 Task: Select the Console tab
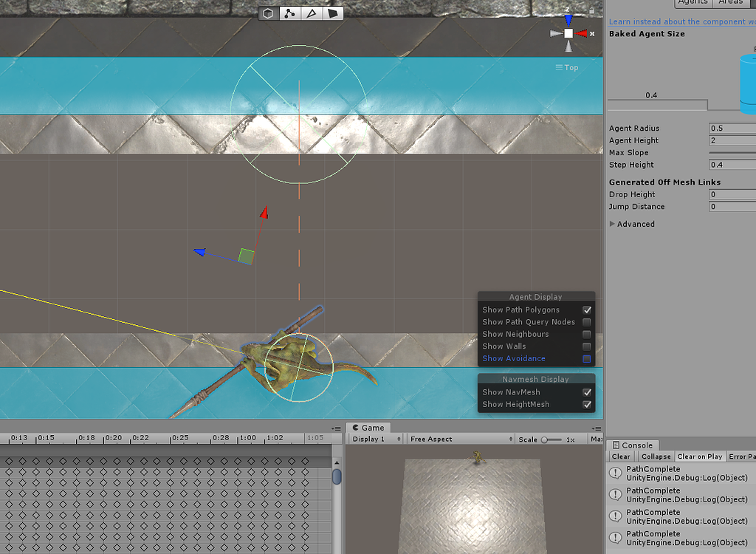pos(633,445)
